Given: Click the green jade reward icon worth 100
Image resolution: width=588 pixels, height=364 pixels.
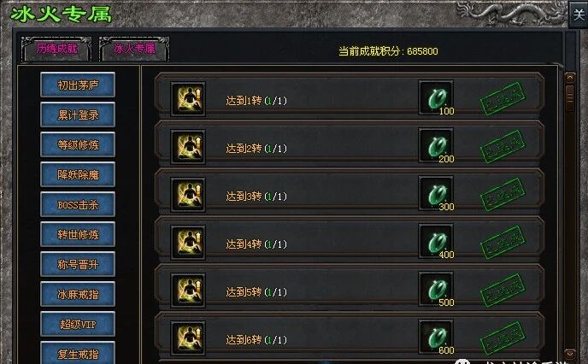Looking at the screenshot, I should [x=436, y=98].
